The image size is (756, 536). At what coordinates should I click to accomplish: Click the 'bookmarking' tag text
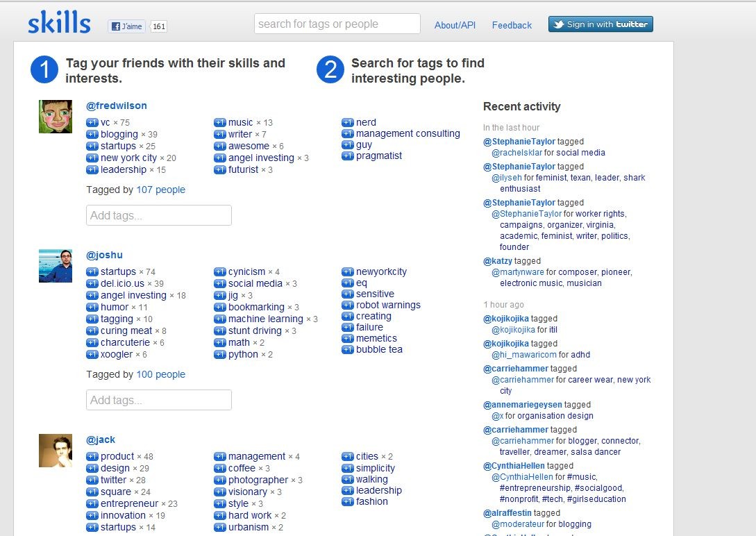(256, 307)
